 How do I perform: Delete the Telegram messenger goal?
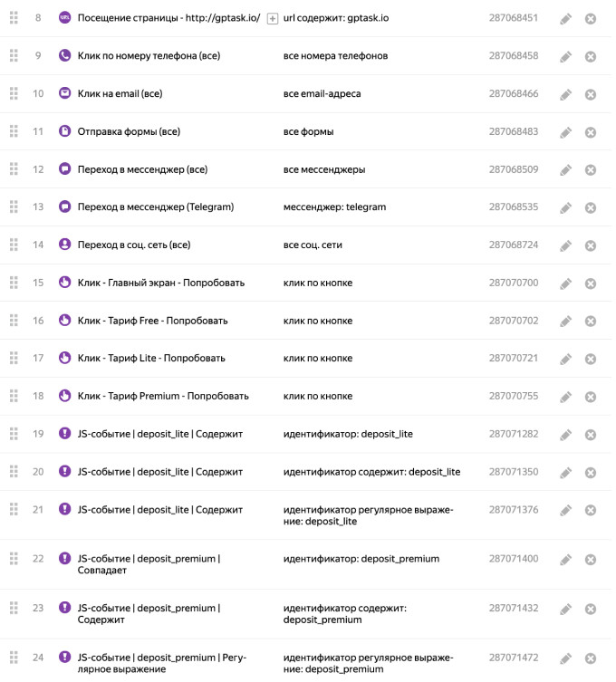591,207
